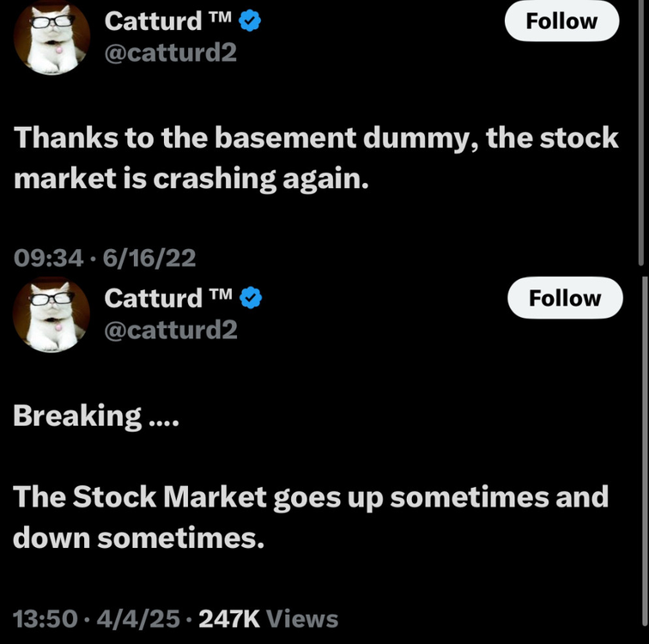The image size is (649, 644).
Task: Click the 4/4/25 date on the bottom tweet
Action: [142, 618]
